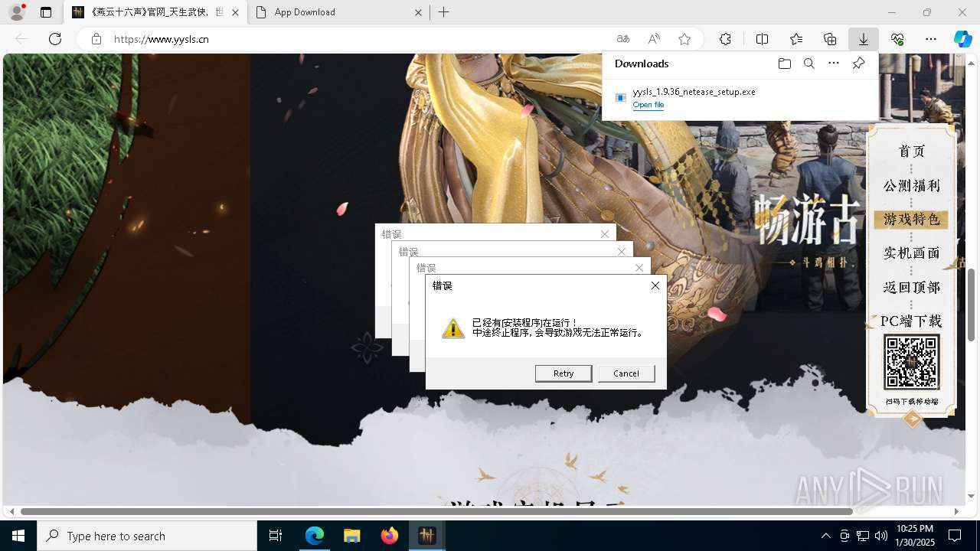Screen dimensions: 980x551
Task: View site information lock icon
Action: (x=96, y=39)
